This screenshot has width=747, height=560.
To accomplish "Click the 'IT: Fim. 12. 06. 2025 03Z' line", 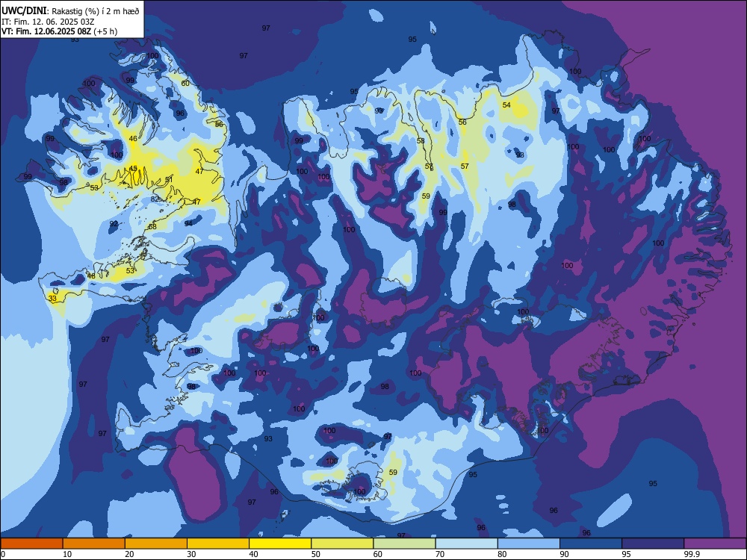I will pos(48,22).
